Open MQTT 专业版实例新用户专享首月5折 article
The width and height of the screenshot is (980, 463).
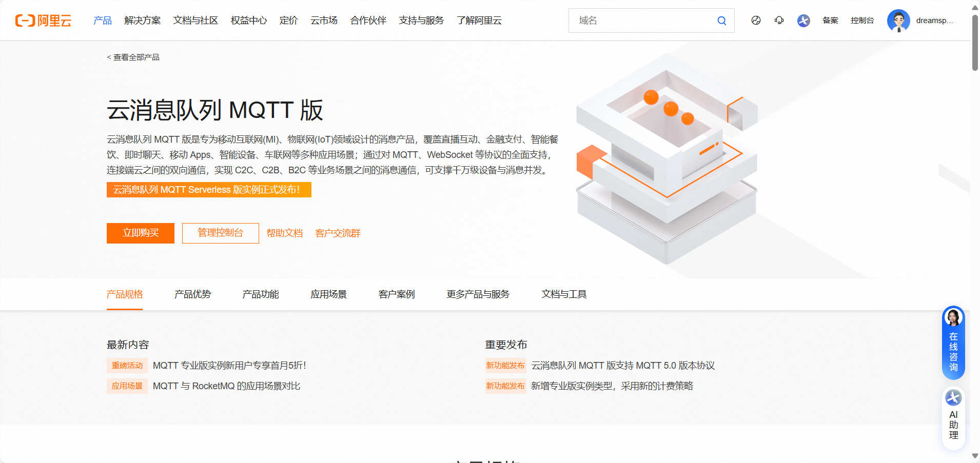coord(229,366)
